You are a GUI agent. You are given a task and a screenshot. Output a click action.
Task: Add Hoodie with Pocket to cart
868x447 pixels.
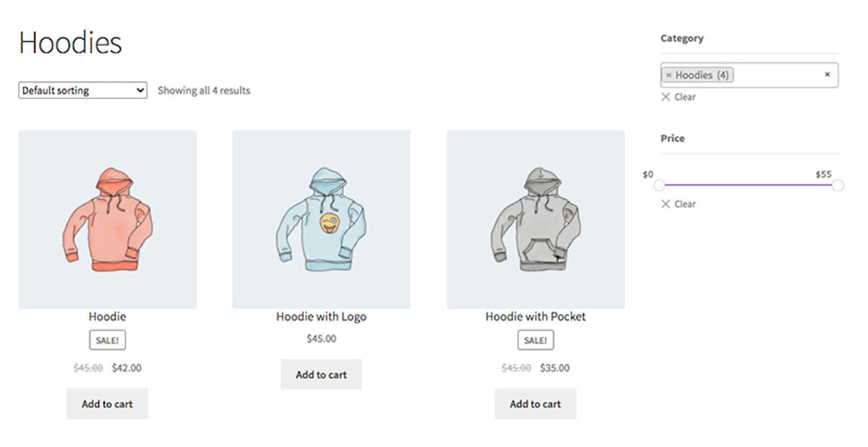point(535,404)
